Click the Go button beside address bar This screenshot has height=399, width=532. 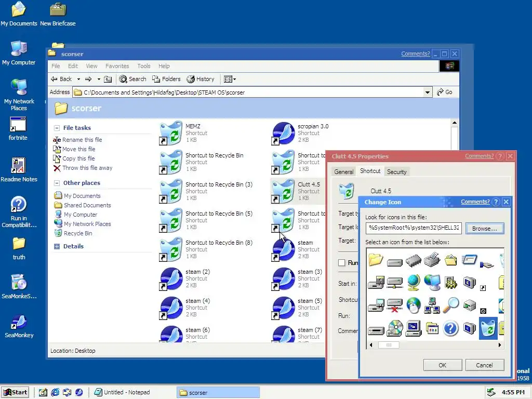tap(445, 92)
